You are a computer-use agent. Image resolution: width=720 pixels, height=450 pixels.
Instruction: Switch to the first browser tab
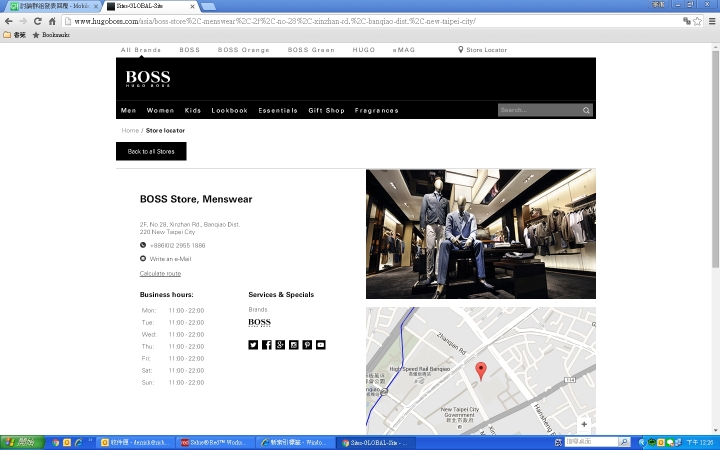pyautogui.click(x=54, y=6)
